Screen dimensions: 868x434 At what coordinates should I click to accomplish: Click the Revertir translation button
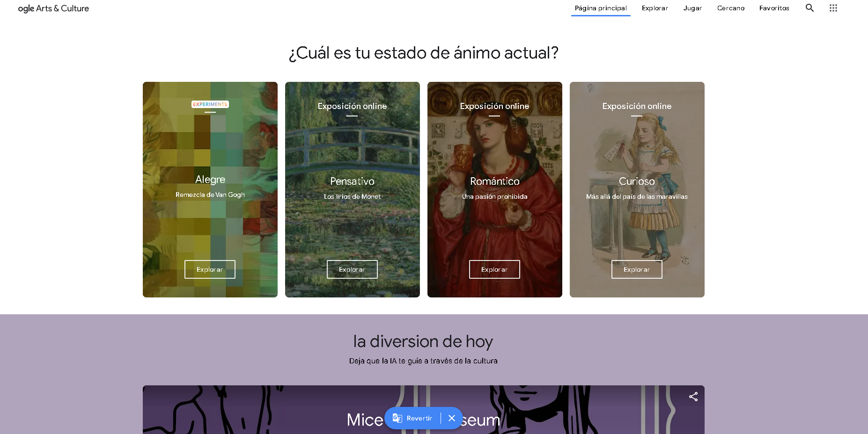coord(419,418)
